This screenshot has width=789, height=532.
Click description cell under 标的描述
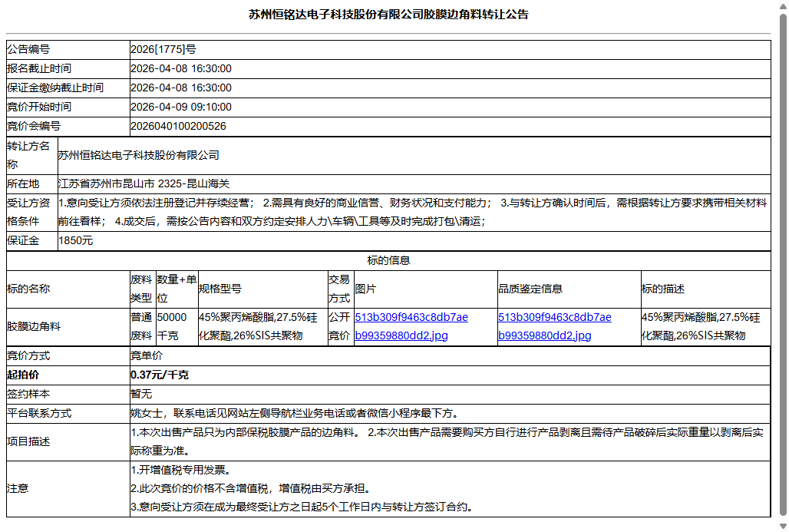[x=705, y=327]
